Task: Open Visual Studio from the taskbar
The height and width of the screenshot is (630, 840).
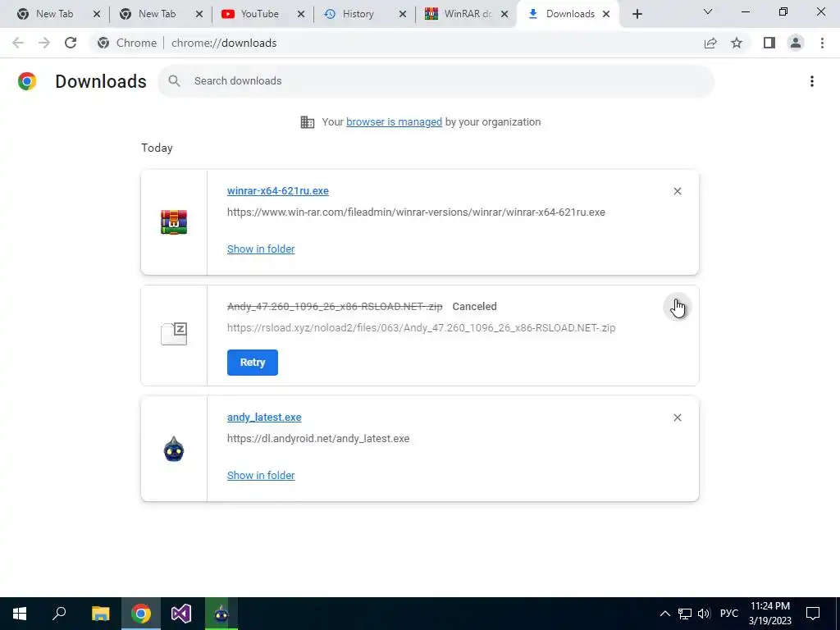Action: point(181,614)
